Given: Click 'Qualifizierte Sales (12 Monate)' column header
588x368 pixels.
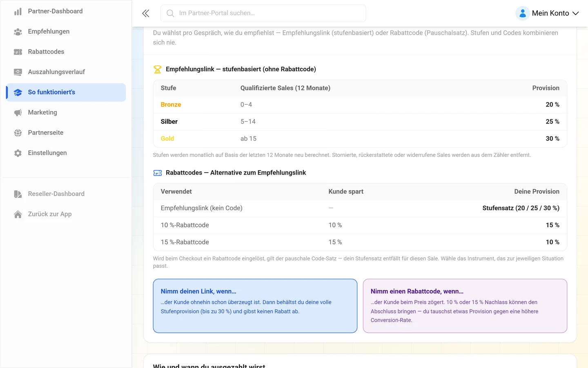Looking at the screenshot, I should coord(285,88).
